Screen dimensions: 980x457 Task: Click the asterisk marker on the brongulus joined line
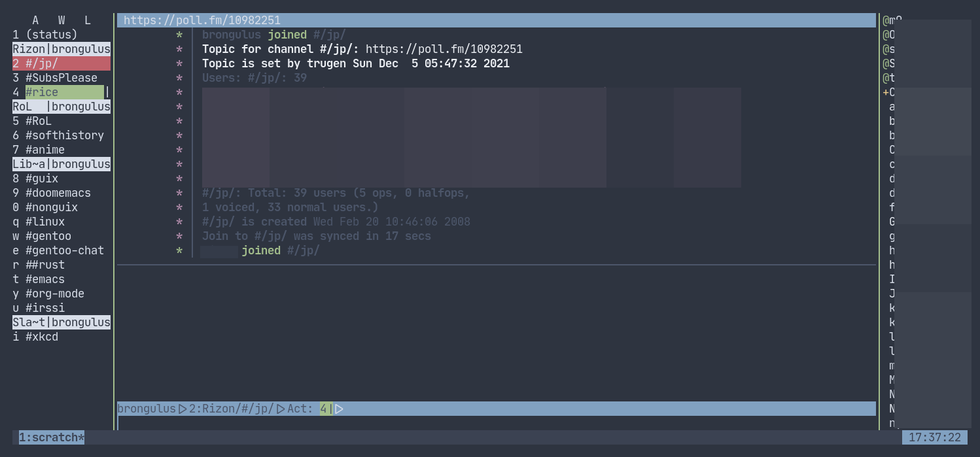[x=179, y=35]
